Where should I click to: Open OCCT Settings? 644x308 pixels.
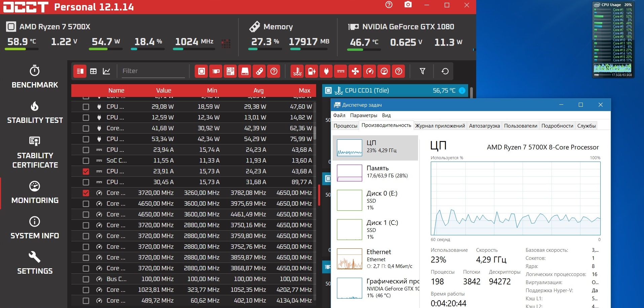click(35, 263)
